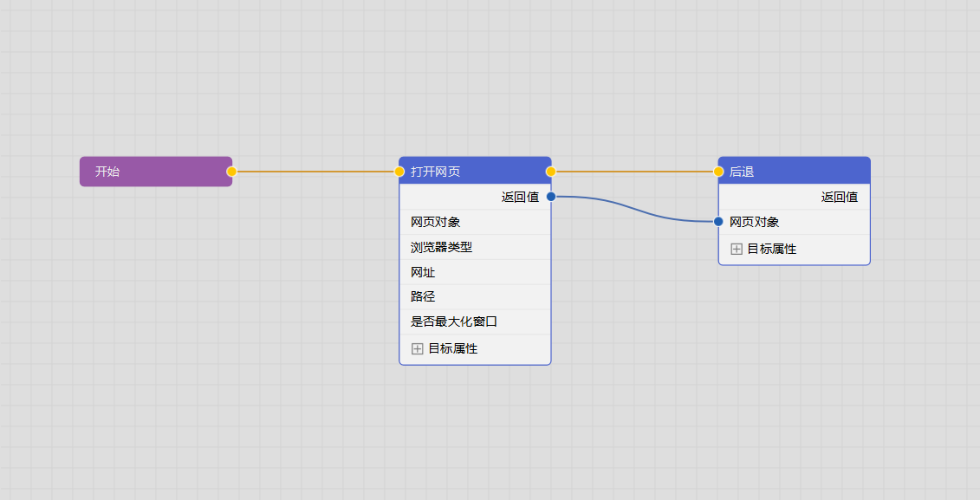Click the 后退 node title bar
The width and height of the screenshot is (980, 500).
pos(795,171)
